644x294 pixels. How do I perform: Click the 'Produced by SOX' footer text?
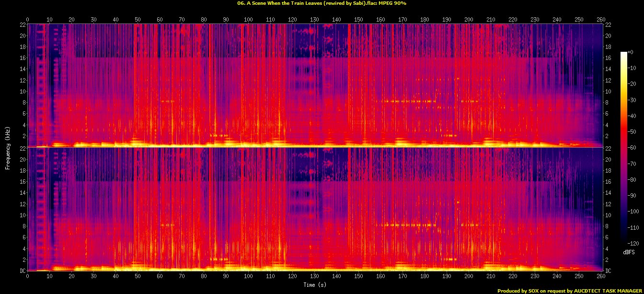pyautogui.click(x=570, y=291)
